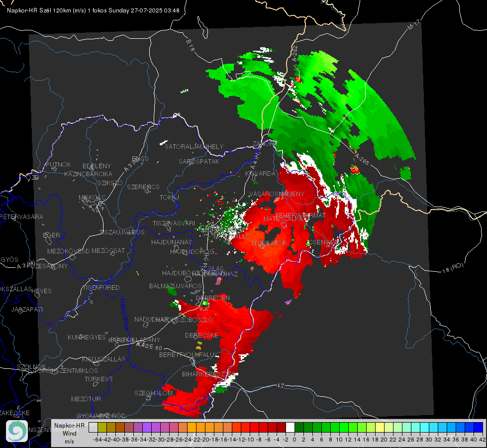
Task: Click the MEZŐTÚR city label
Action: click(x=86, y=399)
